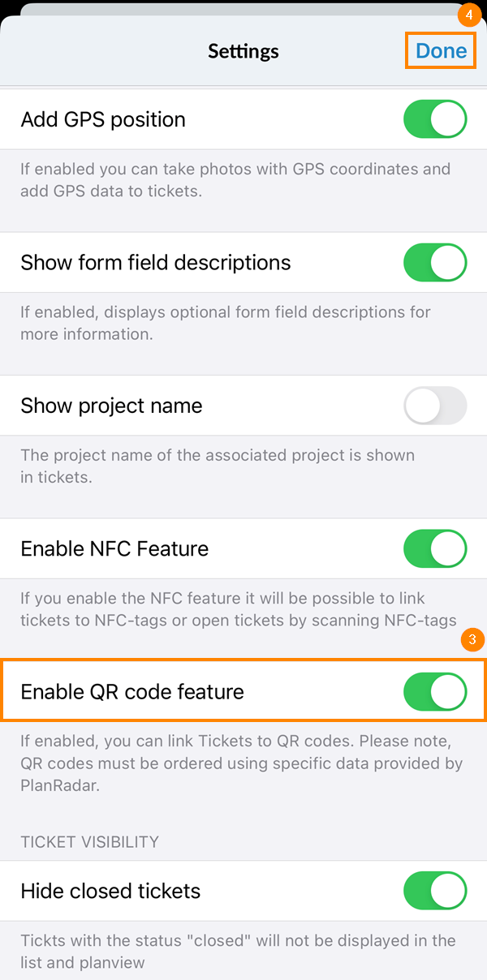The width and height of the screenshot is (487, 980).
Task: Disable the Enable NFC Feature switch
Action: coord(435,549)
